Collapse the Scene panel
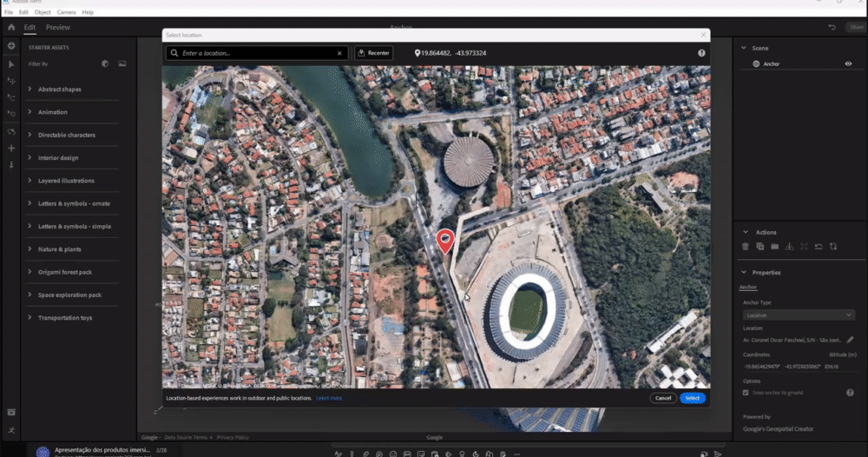 tap(744, 48)
